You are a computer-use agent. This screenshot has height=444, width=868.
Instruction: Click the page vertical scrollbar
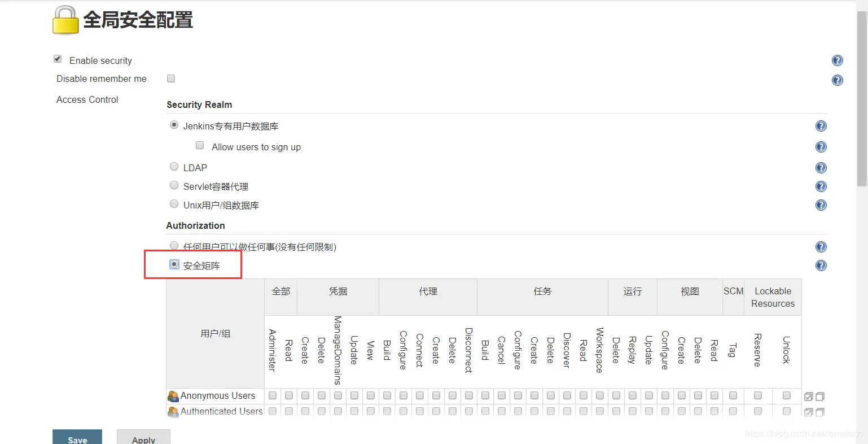click(862, 99)
